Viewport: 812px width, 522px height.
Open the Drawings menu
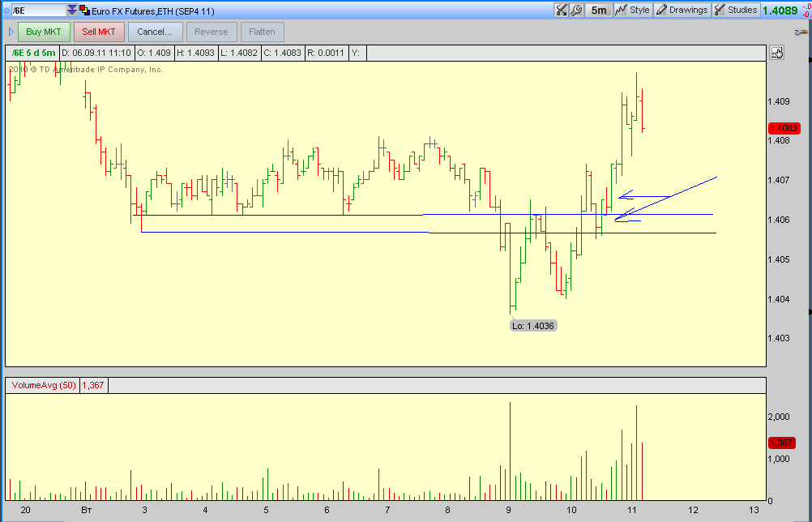click(x=682, y=10)
